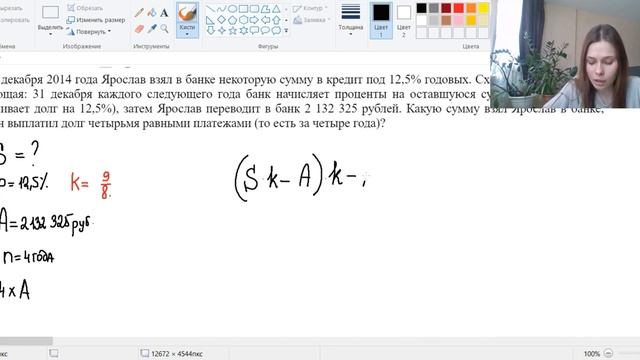This screenshot has width=640, height=360.
Task: Choose the Polygon shape
Action: (x=265, y=9)
